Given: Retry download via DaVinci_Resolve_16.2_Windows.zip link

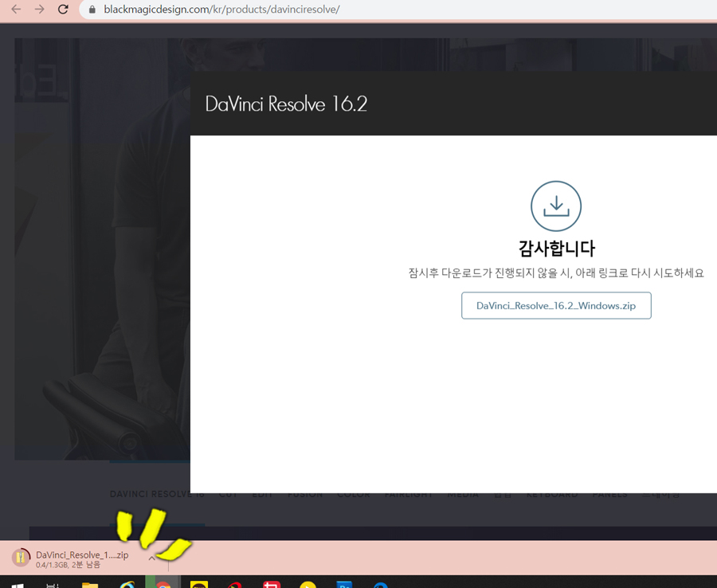Looking at the screenshot, I should (556, 305).
